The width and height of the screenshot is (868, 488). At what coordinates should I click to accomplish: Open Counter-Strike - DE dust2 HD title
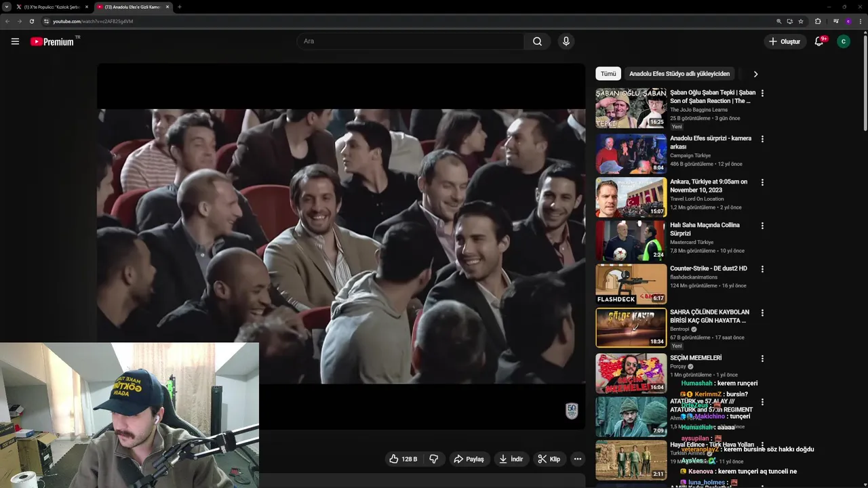point(709,268)
